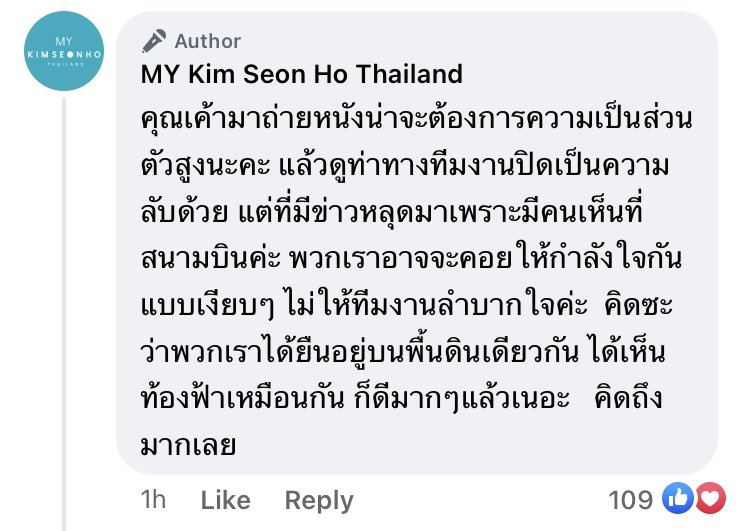Click the red heart reaction icon

(708, 498)
